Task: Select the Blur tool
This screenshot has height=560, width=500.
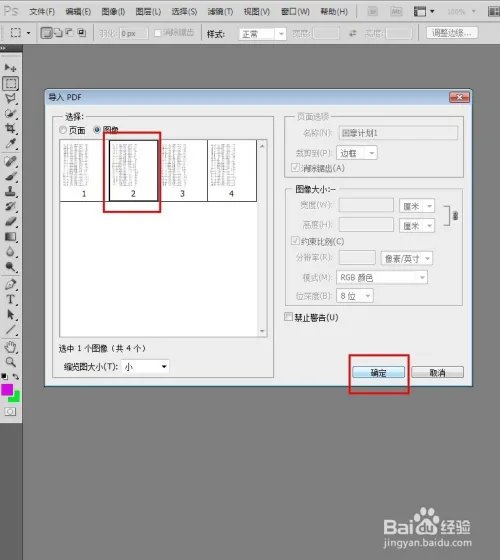Action: [10, 251]
